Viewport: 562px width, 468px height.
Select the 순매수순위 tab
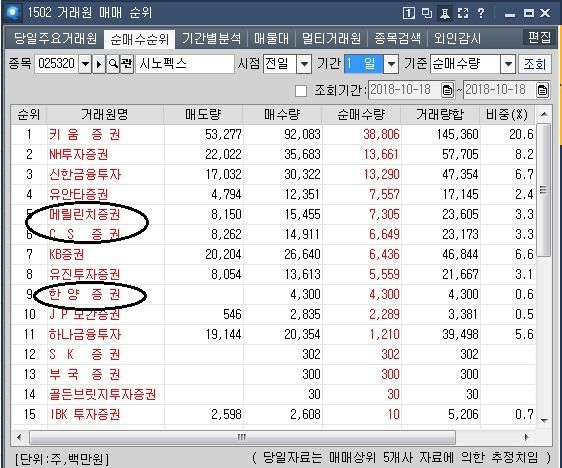tap(139, 39)
